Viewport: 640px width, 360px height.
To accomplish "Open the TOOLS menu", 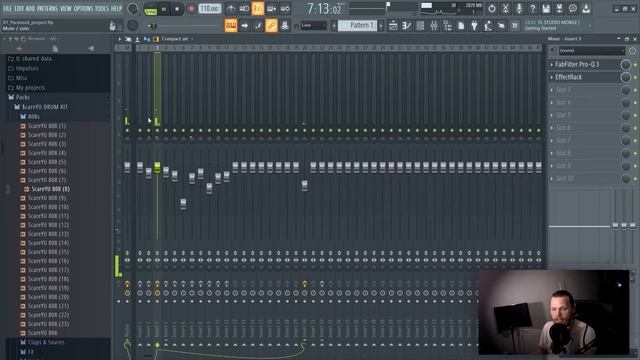I will click(102, 9).
